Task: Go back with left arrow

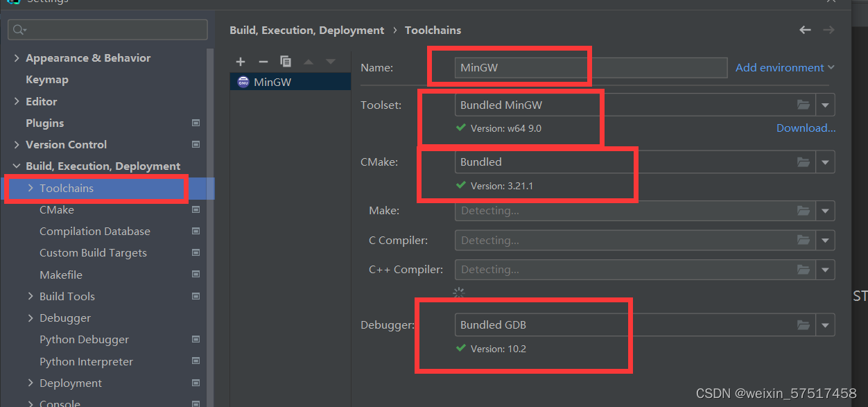Action: 805,30
